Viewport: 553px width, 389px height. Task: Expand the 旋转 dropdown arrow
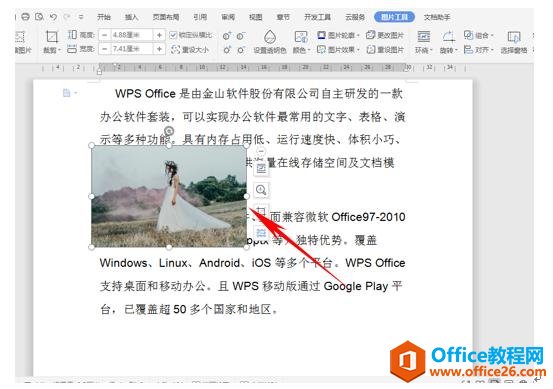point(456,50)
